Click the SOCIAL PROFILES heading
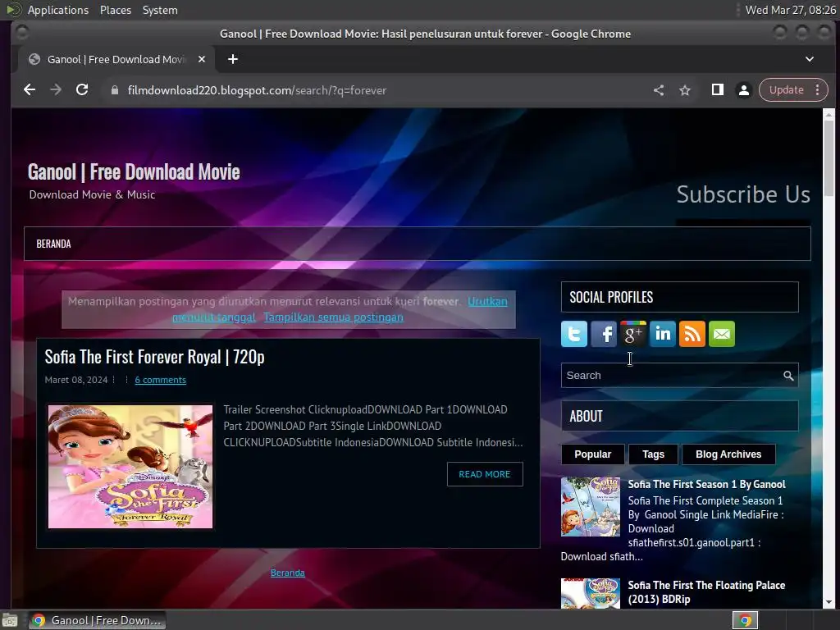The height and width of the screenshot is (630, 840). [x=611, y=297]
